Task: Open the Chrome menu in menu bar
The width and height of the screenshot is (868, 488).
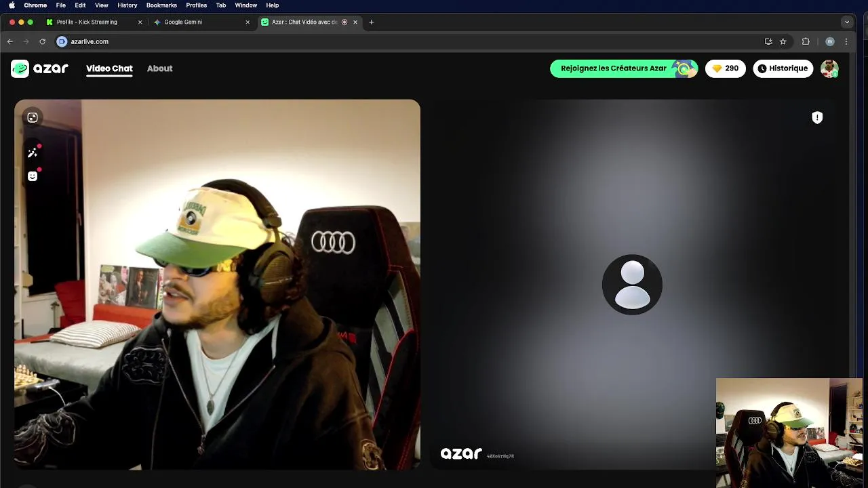Action: [x=35, y=5]
